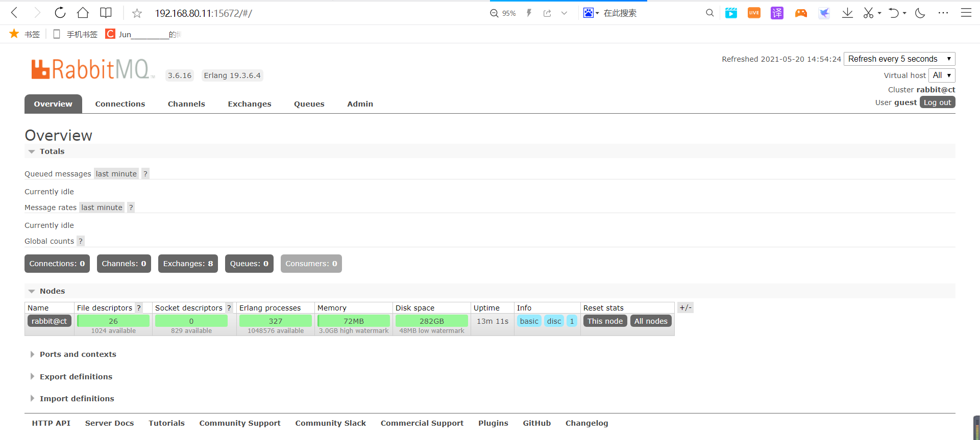Open the Baidu search engine selector
The height and width of the screenshot is (440, 980).
(591, 13)
